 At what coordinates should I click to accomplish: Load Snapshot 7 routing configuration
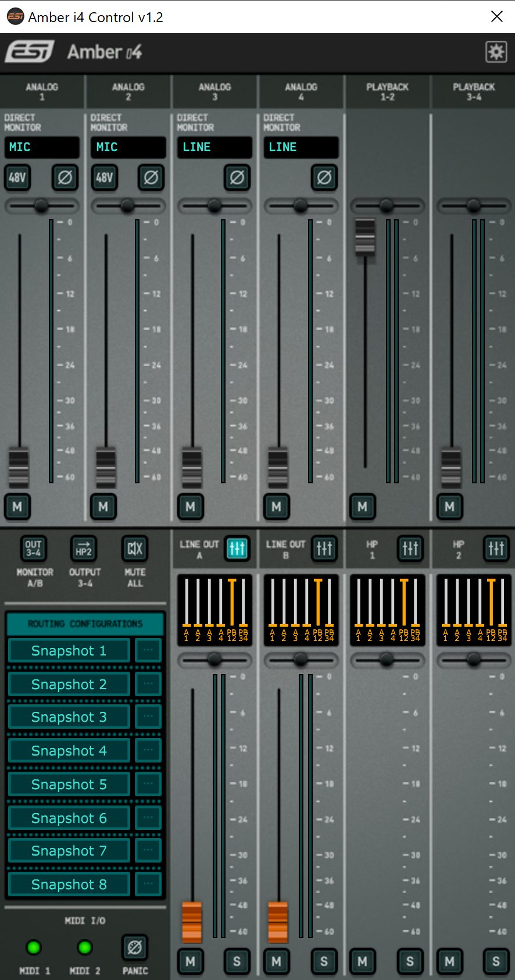(69, 851)
